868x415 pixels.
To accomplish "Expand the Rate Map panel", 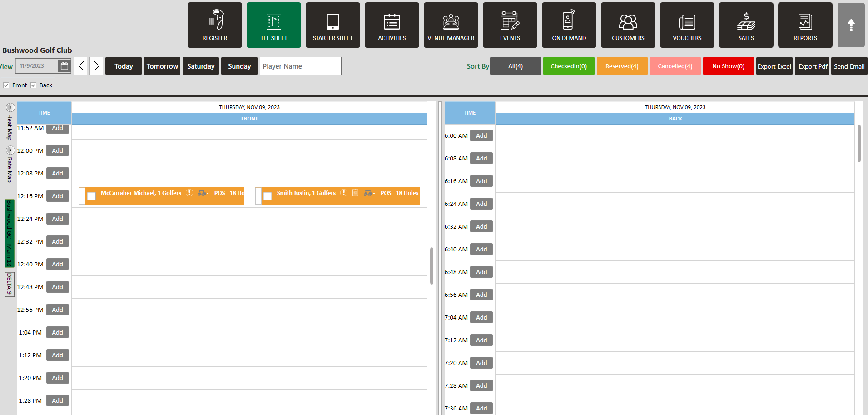I will coord(10,150).
